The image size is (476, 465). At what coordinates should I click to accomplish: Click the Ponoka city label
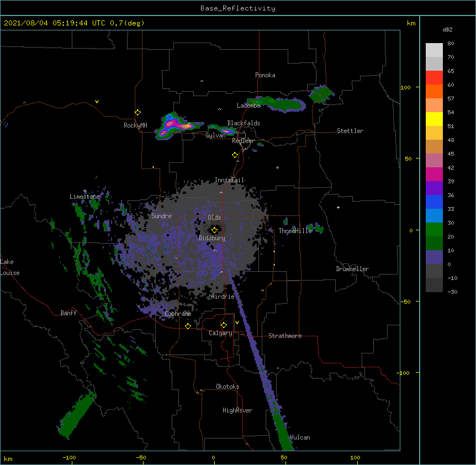[265, 75]
